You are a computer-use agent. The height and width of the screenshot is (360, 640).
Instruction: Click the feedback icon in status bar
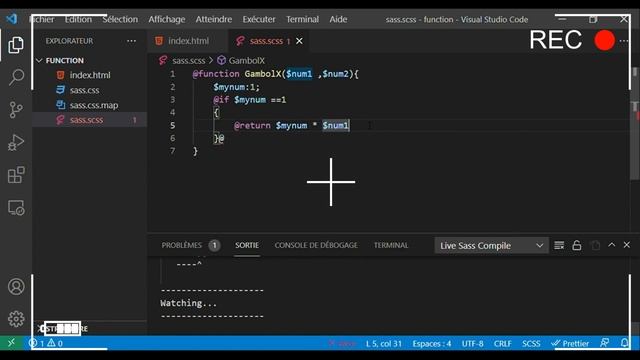tap(604, 343)
